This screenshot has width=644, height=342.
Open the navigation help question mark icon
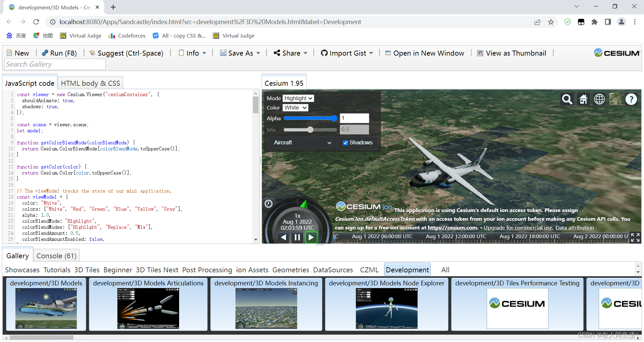[631, 99]
